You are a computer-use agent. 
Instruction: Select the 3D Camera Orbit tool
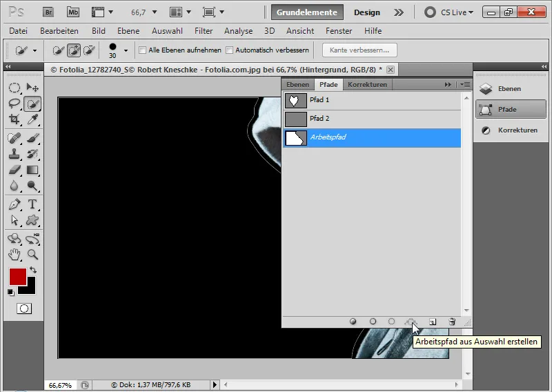click(32, 238)
